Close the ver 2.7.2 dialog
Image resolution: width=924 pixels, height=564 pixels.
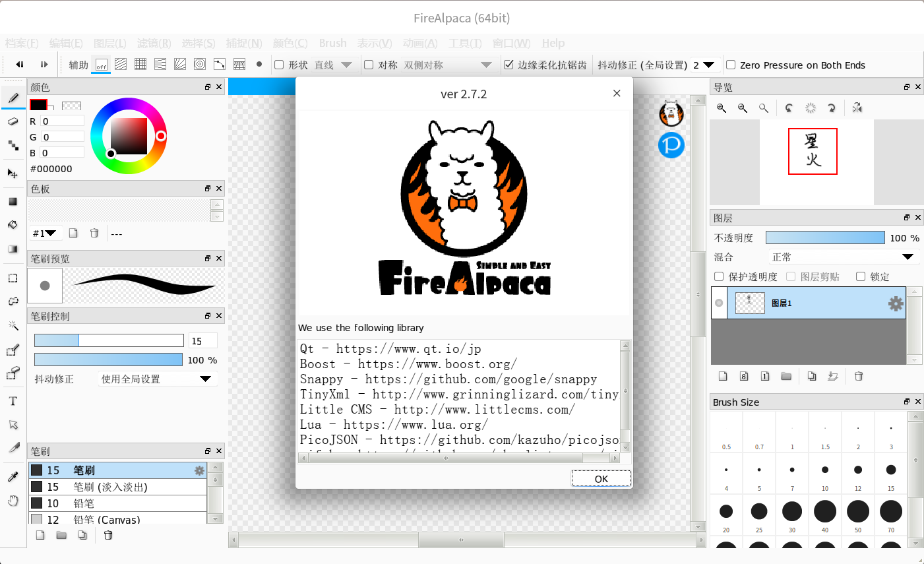[617, 93]
